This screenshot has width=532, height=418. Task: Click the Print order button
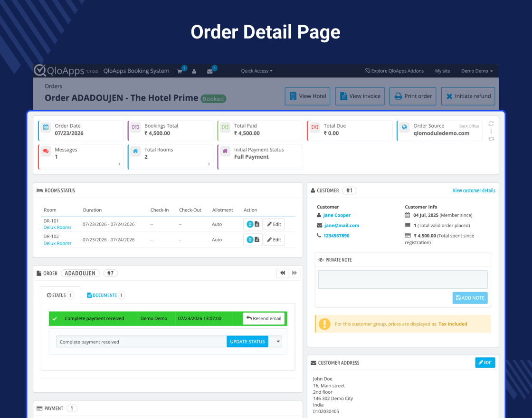(413, 96)
